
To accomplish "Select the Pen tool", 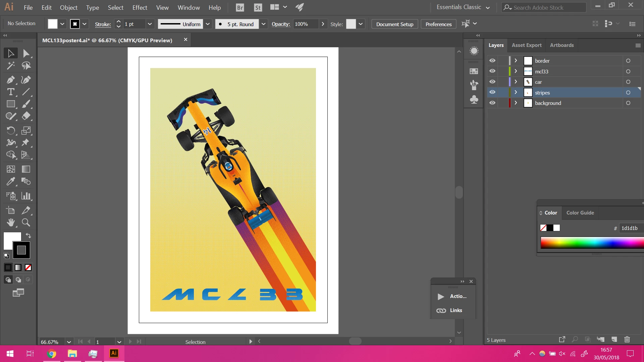I will pyautogui.click(x=10, y=80).
